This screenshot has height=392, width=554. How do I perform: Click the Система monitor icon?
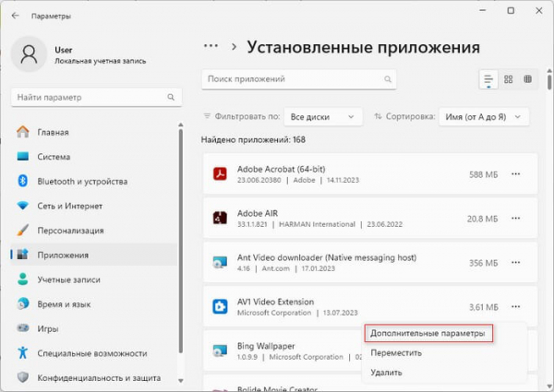click(x=23, y=156)
